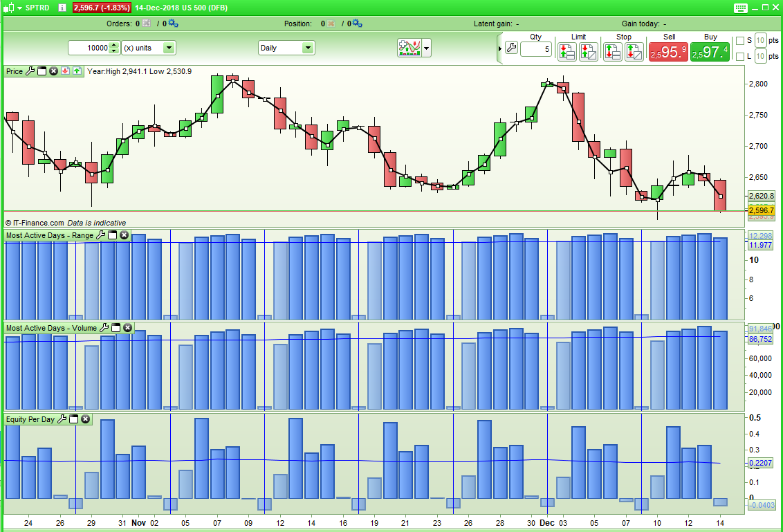The image size is (783, 532).
Task: Click the 0.2207 equity axis value
Action: 760,463
